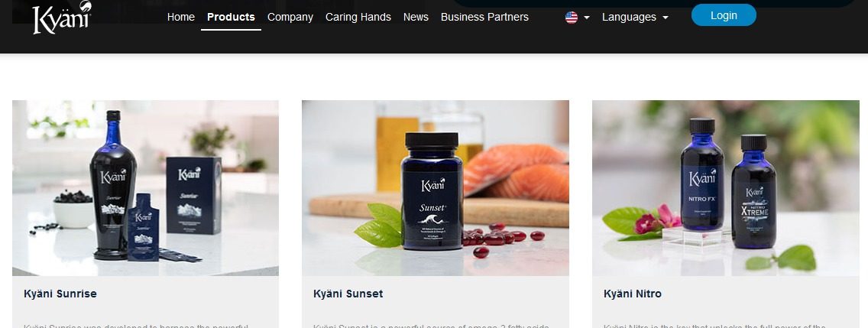The width and height of the screenshot is (868, 328).
Task: Select the Products menu item
Action: (x=231, y=17)
